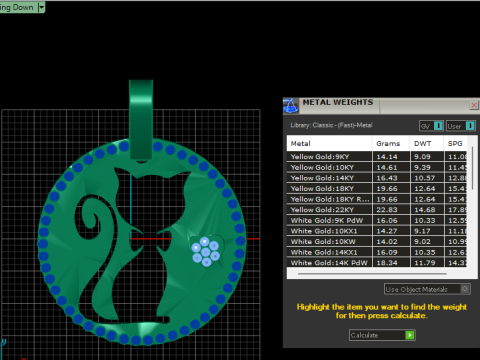Click the 18.34 grams cell

pyautogui.click(x=391, y=263)
